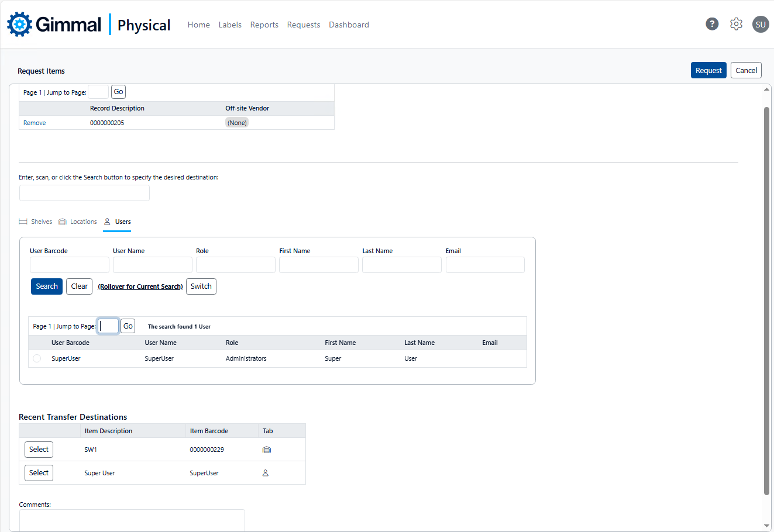The image size is (774, 532).
Task: Remove record 0000000205 from the list
Action: 35,123
